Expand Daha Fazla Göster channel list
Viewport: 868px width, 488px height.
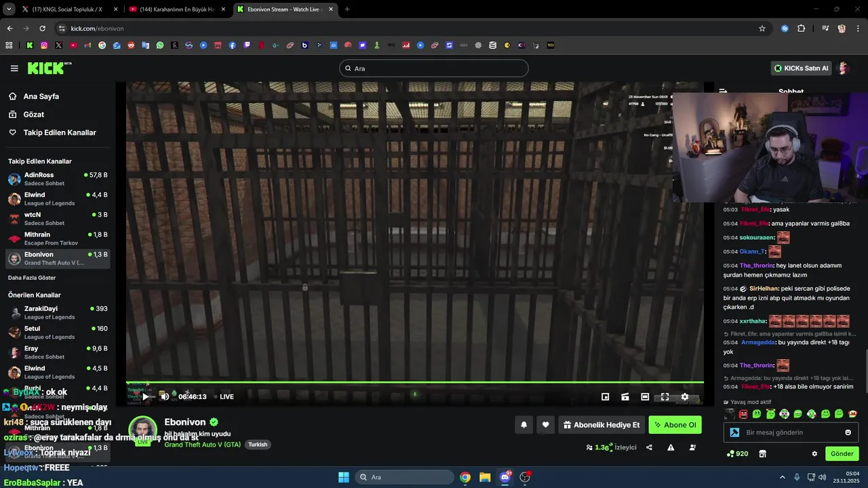(32, 278)
